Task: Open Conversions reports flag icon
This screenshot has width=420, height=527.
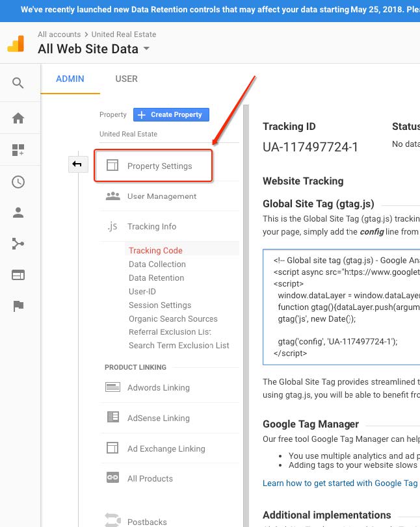Action: coord(18,306)
